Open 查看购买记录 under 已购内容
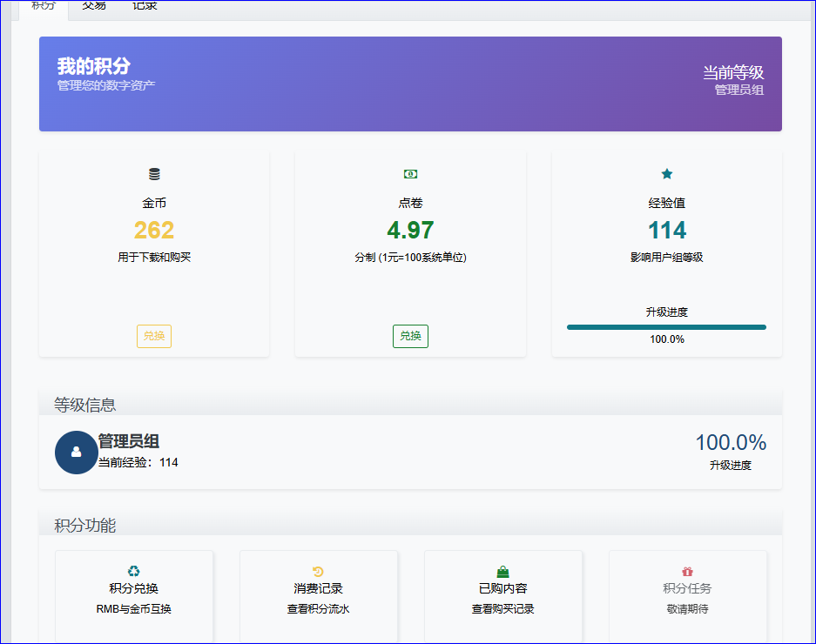Image resolution: width=816 pixels, height=644 pixels. click(502, 609)
